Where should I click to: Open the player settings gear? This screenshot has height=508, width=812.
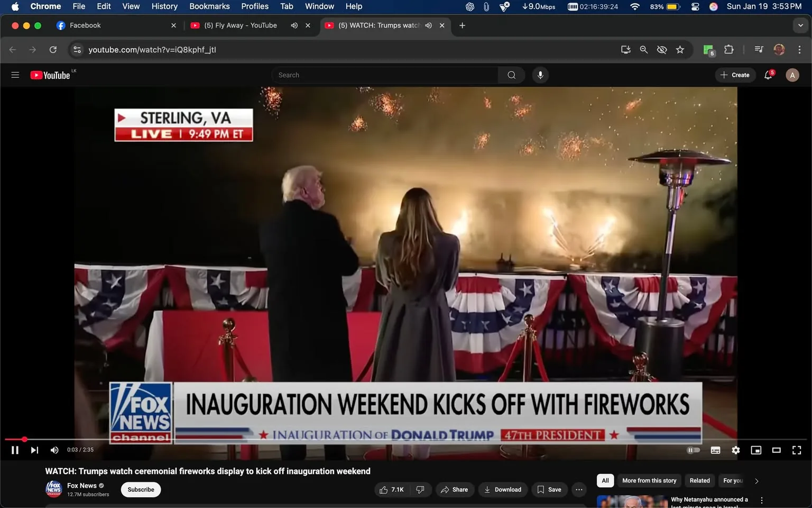pyautogui.click(x=735, y=450)
